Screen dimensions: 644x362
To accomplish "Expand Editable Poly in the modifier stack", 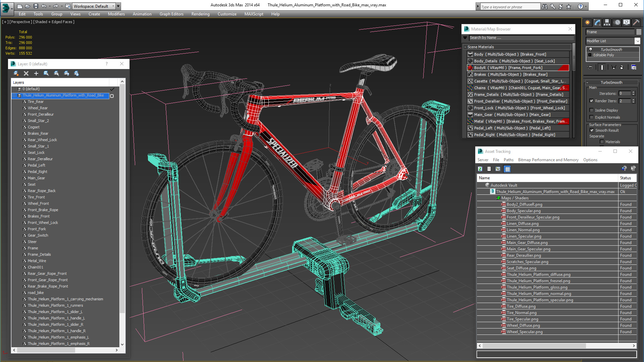I will tap(590, 55).
